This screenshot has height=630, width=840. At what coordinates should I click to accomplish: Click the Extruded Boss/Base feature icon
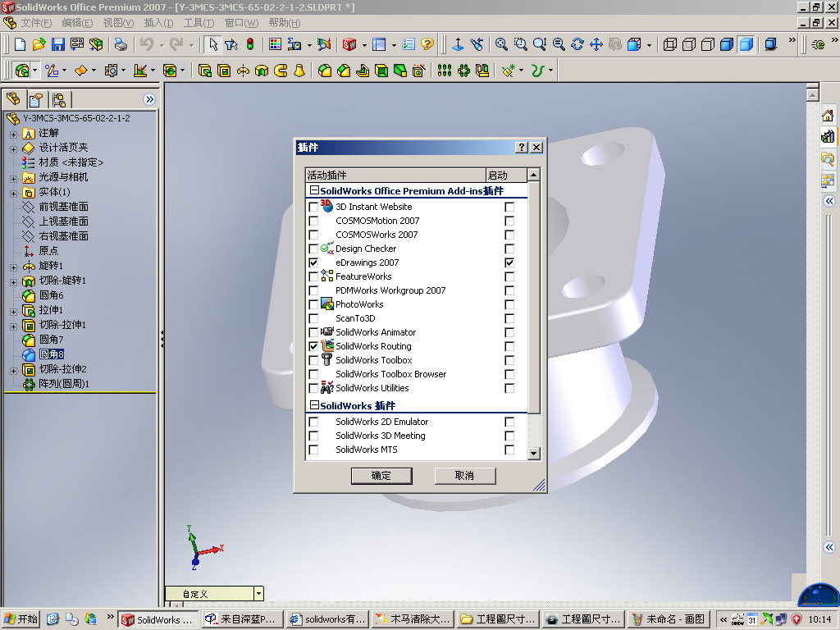point(204,71)
